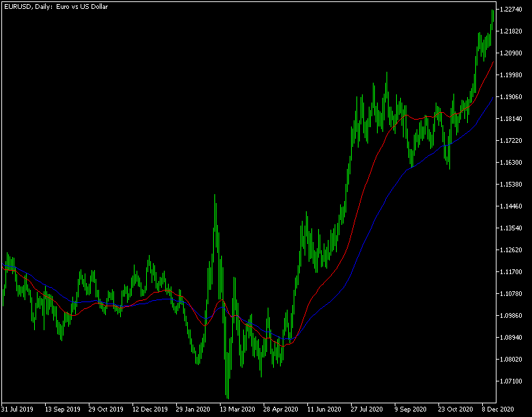Select the lowest candle bottom in March 2020
The image size is (532, 417).
(x=227, y=397)
